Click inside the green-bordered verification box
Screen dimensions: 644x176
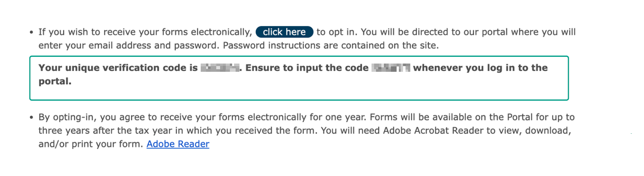pyautogui.click(x=299, y=78)
